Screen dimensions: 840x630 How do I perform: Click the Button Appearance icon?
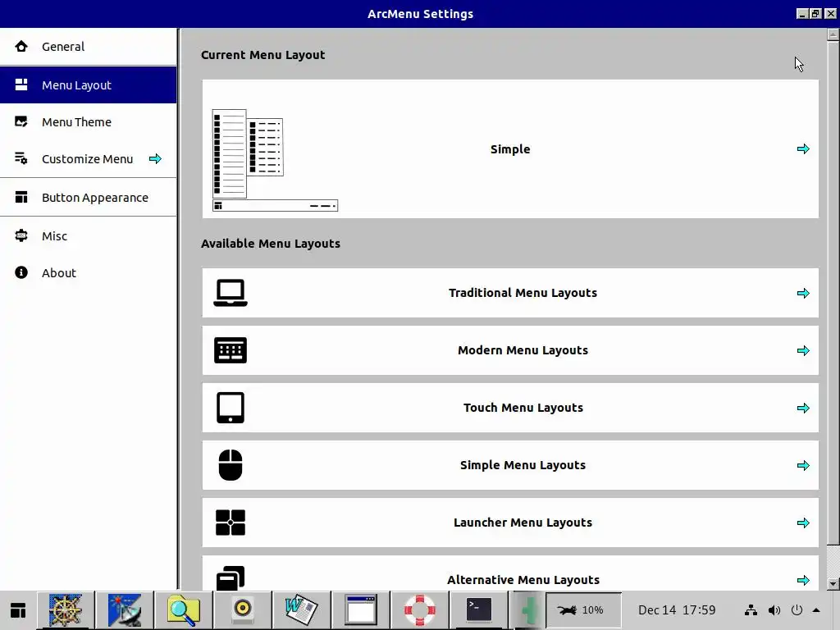pos(21,197)
